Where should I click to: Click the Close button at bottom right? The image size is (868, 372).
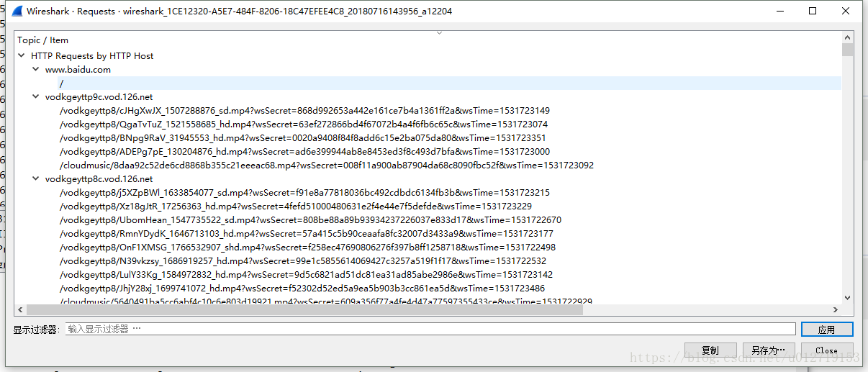pyautogui.click(x=826, y=350)
